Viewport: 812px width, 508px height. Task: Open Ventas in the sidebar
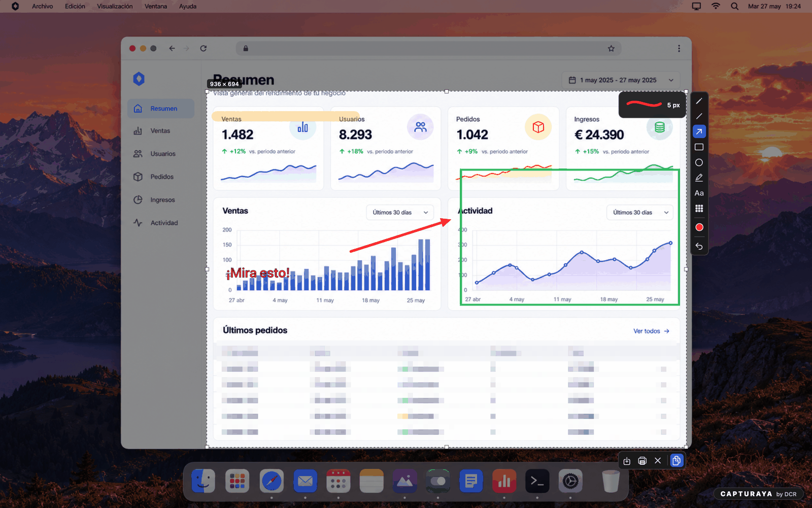[161, 131]
